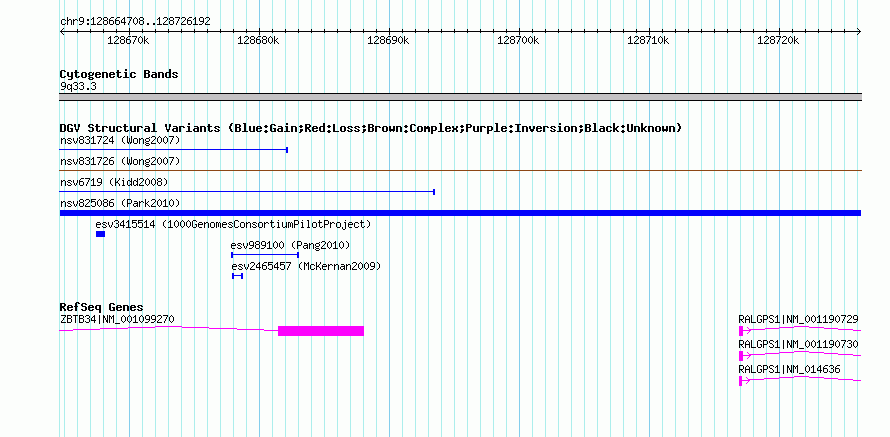
Task: Click the thin magenta ZBTB34 intron line
Action: (169, 328)
